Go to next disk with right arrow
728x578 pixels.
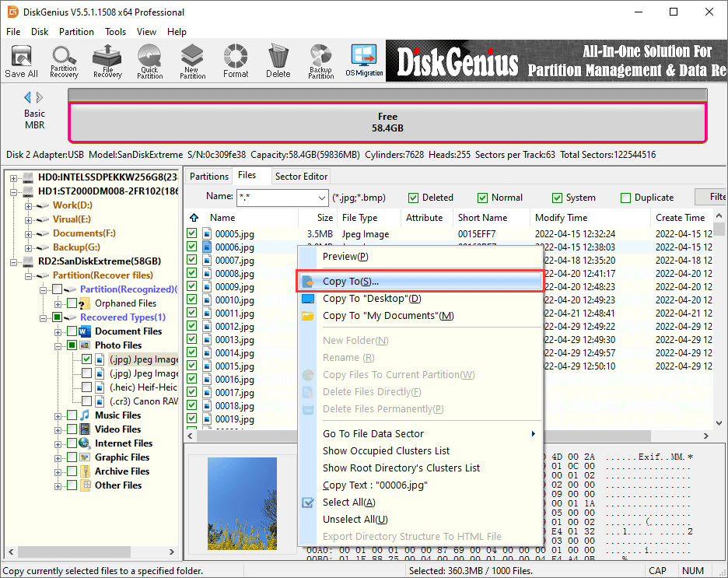40,97
